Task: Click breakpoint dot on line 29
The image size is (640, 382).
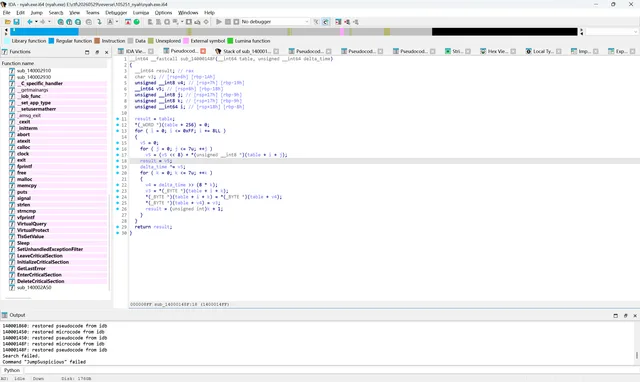Action: [118, 227]
